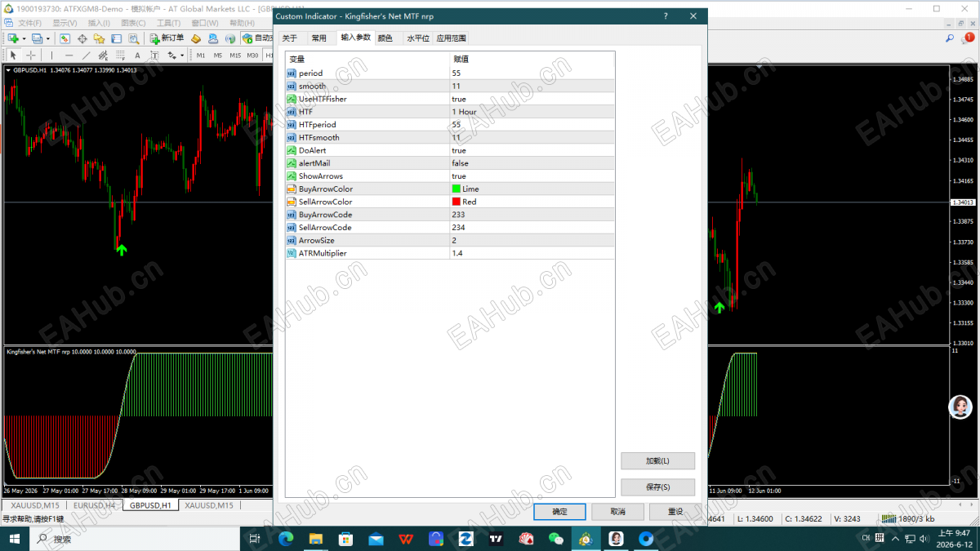
Task: Toggle the Market Watch toolbar icon
Action: coord(65,38)
